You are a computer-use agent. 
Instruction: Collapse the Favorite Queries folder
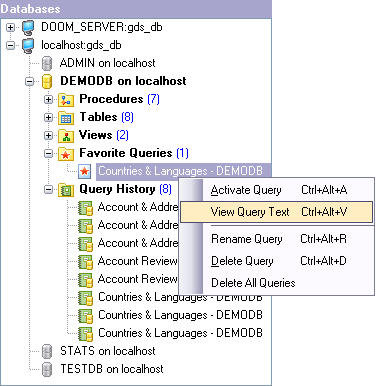[49, 153]
